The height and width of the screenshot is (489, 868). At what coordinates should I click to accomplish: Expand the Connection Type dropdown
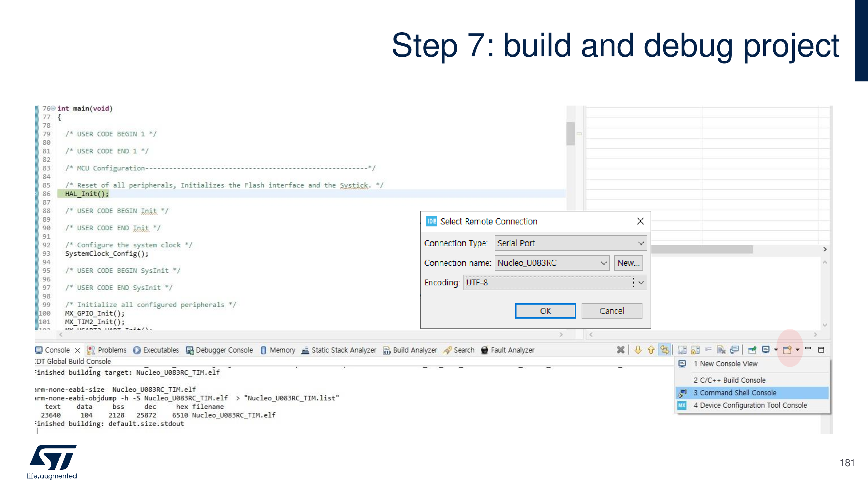tap(641, 243)
